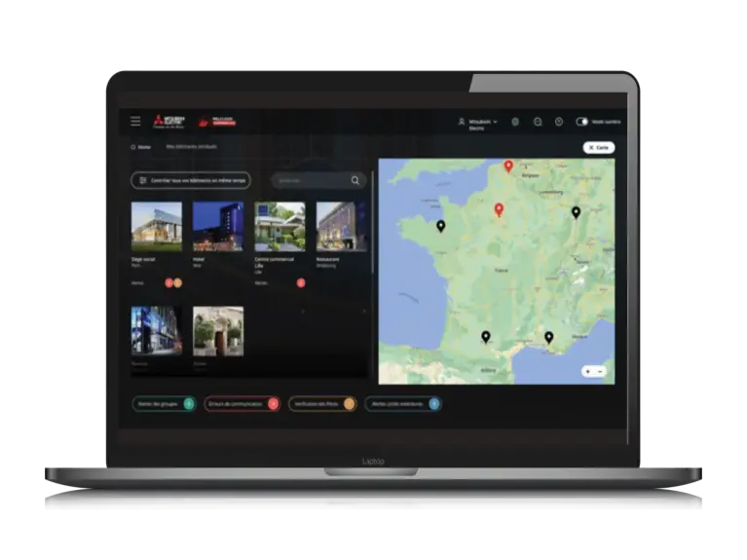This screenshot has height=560, width=747.
Task: Click the control all buildings button
Action: (191, 180)
